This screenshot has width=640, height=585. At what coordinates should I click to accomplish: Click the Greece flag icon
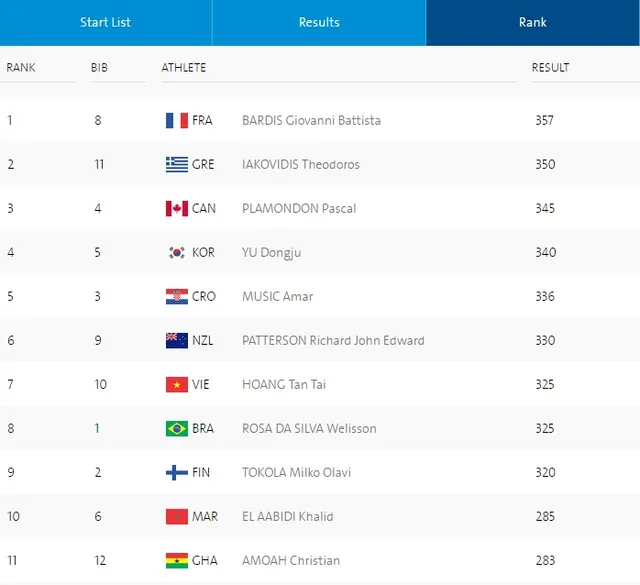[177, 165]
